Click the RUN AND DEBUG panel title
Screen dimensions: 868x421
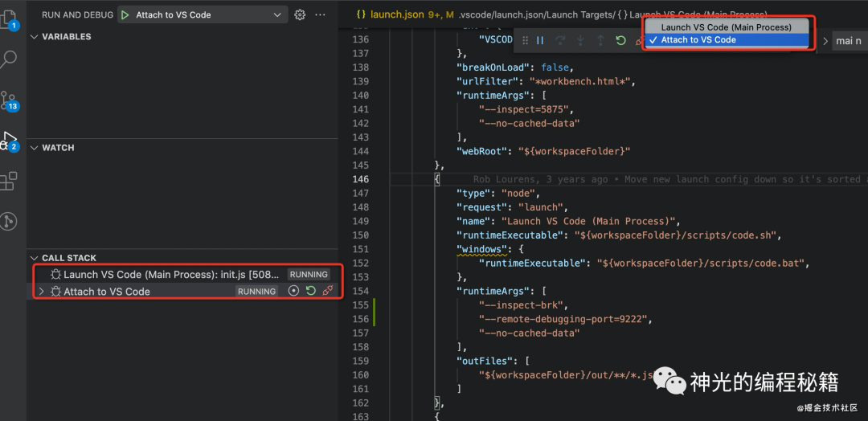click(x=77, y=15)
